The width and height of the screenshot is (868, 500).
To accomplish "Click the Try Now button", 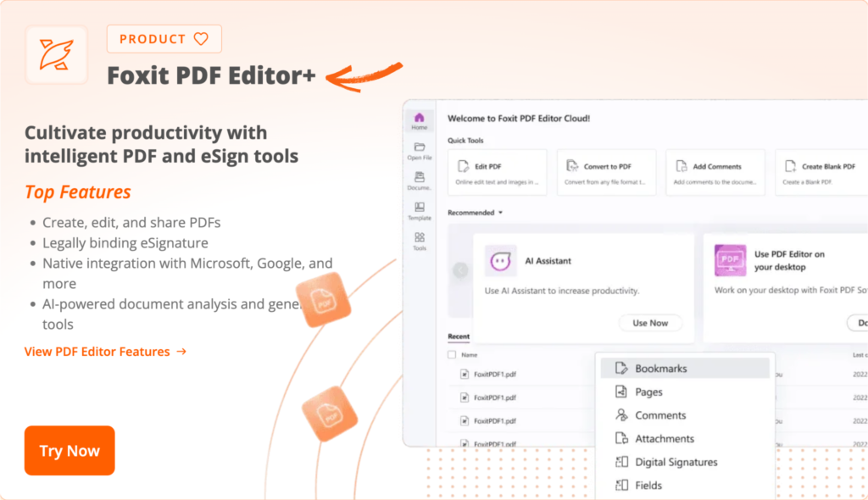I will tap(70, 450).
